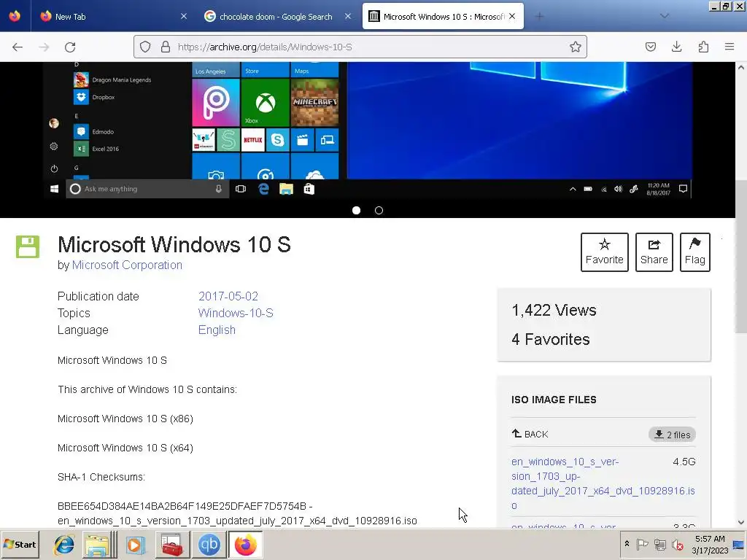Image resolution: width=747 pixels, height=560 pixels.
Task: Open the 2017-05-02 publication date link
Action: (x=228, y=296)
